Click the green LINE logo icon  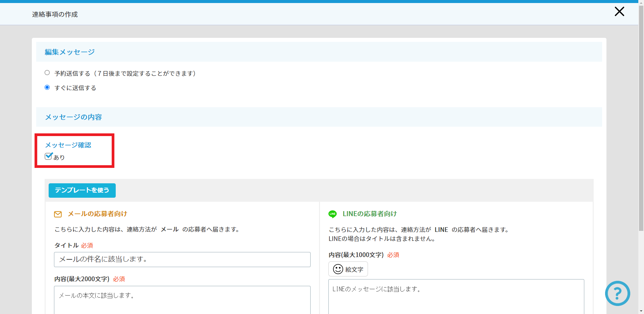pyautogui.click(x=332, y=214)
